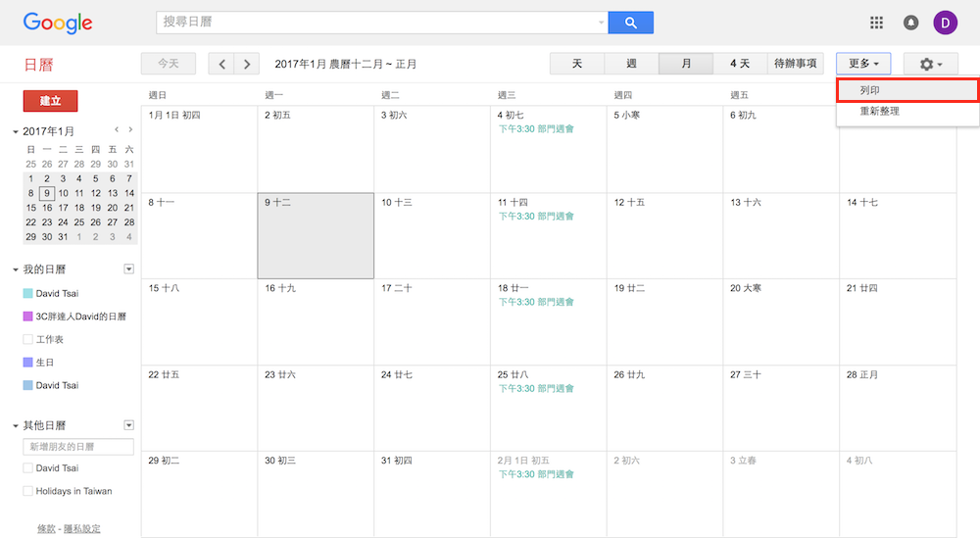Open the Google apps grid
The height and width of the screenshot is (538, 980).
pyautogui.click(x=876, y=23)
